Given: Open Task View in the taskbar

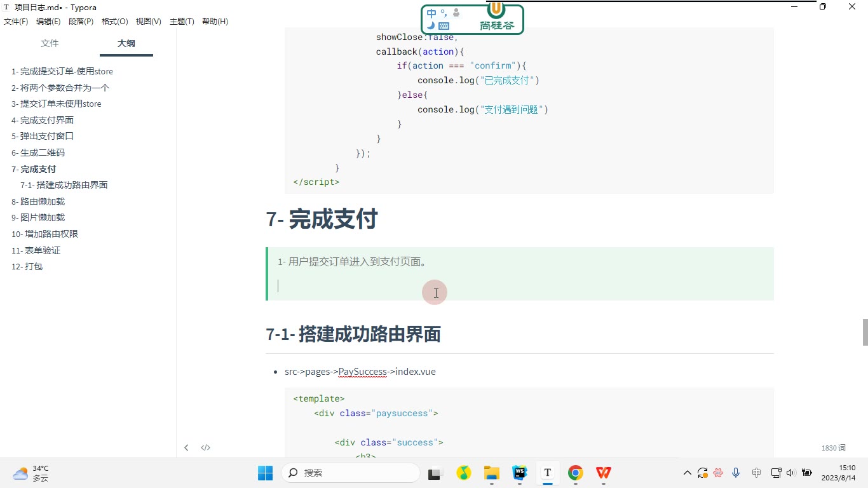Looking at the screenshot, I should (x=435, y=473).
